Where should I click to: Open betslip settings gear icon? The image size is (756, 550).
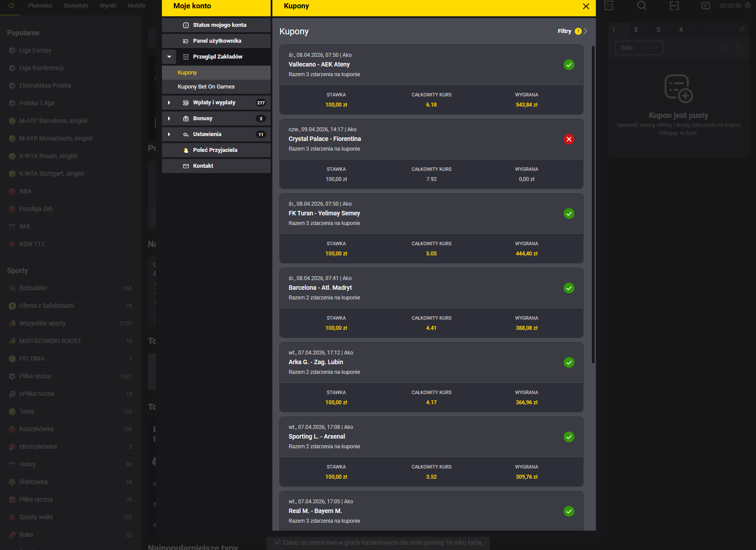click(x=723, y=48)
